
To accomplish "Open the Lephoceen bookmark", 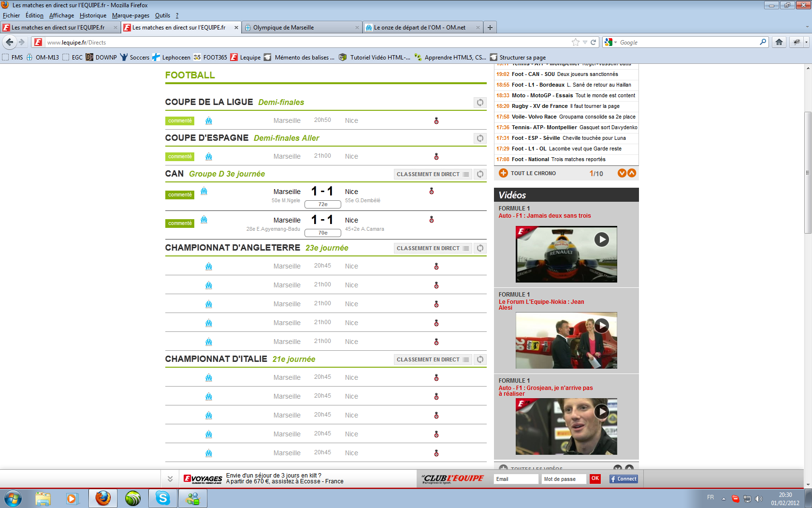I will pos(172,57).
